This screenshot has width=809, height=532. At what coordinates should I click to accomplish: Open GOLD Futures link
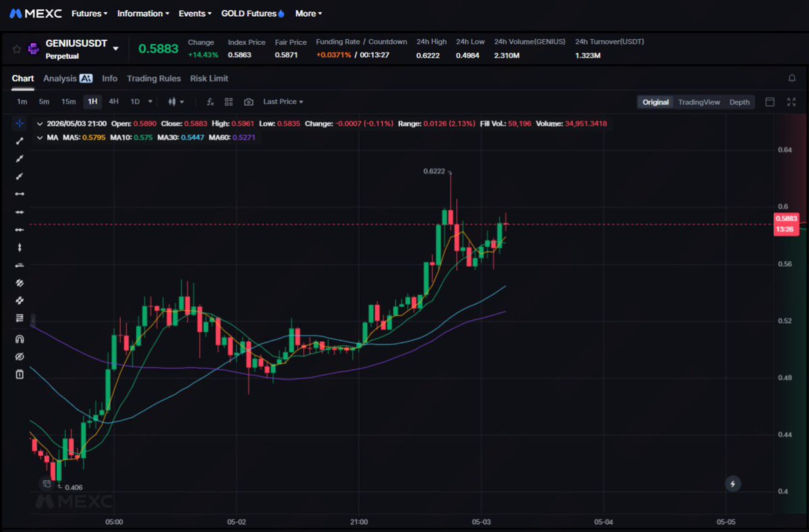click(x=253, y=13)
